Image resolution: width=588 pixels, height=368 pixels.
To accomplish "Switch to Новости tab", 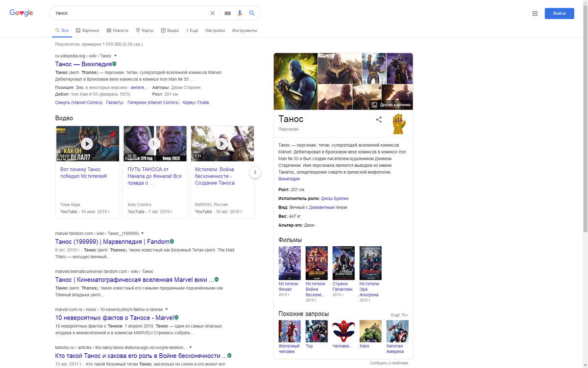I will pyautogui.click(x=118, y=30).
